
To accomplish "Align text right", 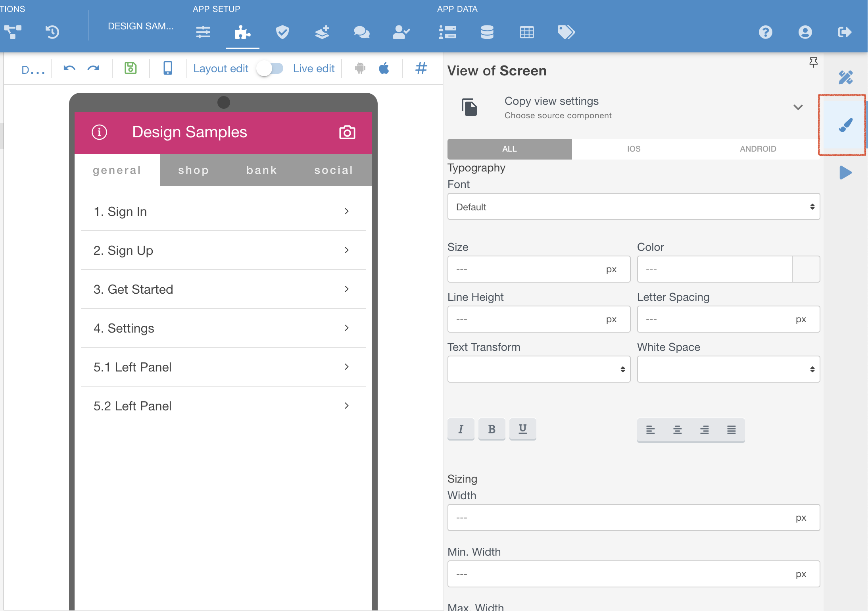I will (x=704, y=430).
